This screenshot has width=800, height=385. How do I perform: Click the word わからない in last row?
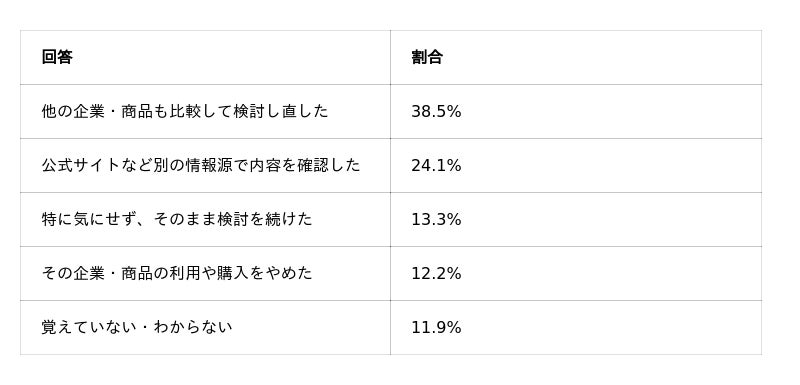[x=193, y=327]
